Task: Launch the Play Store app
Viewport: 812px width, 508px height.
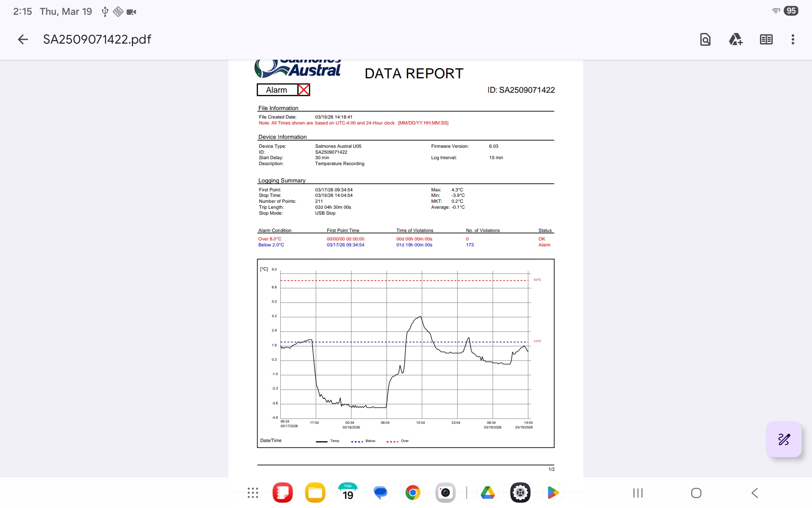Action: click(553, 493)
